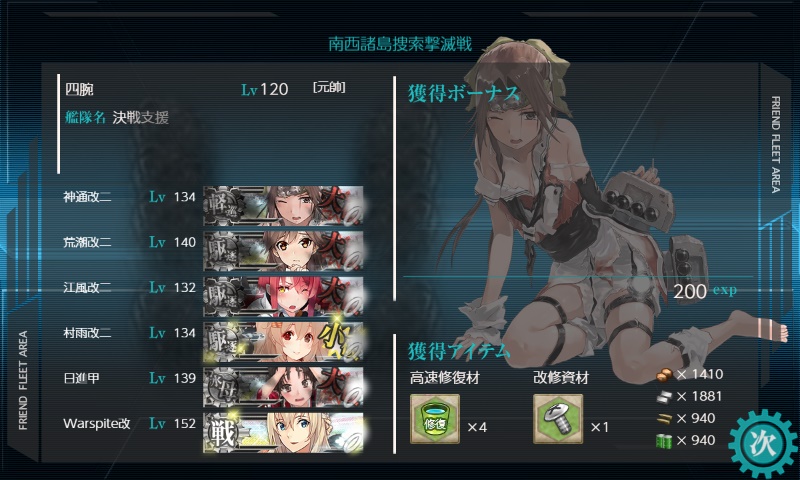The width and height of the screenshot is (800, 480).
Task: Click the 獲得ボーナス heading
Action: pos(464,93)
